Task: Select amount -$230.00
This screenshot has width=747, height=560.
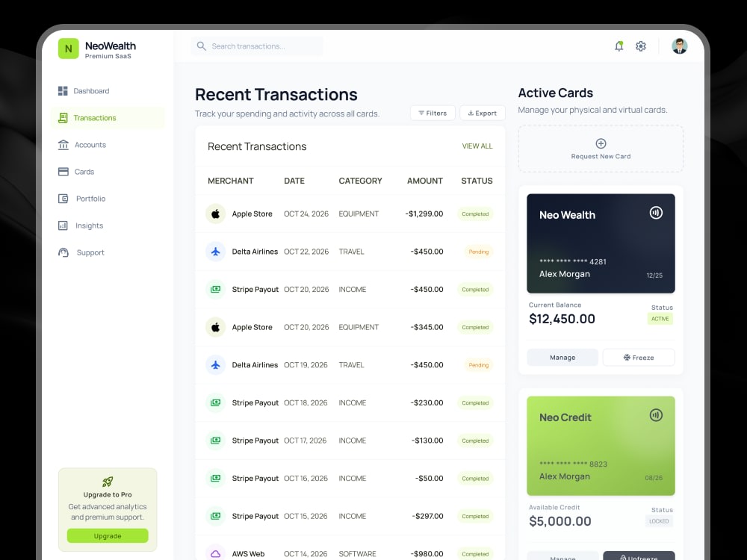Action: [427, 403]
